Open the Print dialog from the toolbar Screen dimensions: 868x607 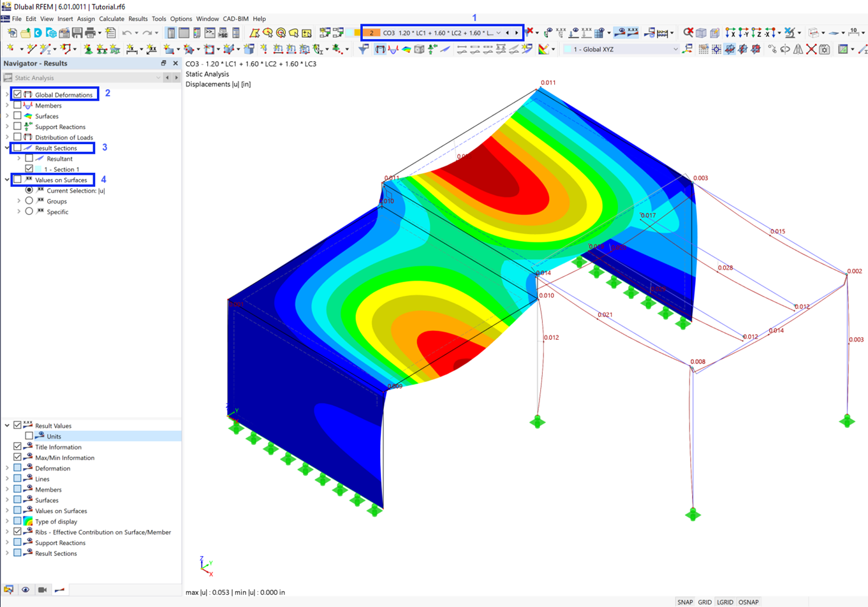coord(88,33)
